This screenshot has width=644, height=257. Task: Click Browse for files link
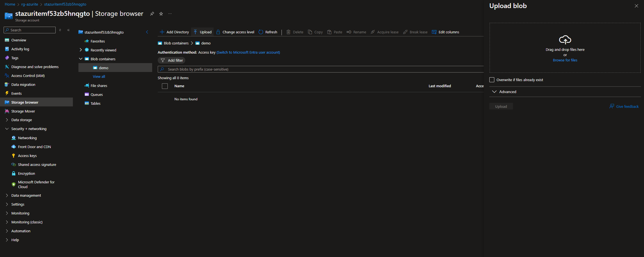(565, 60)
